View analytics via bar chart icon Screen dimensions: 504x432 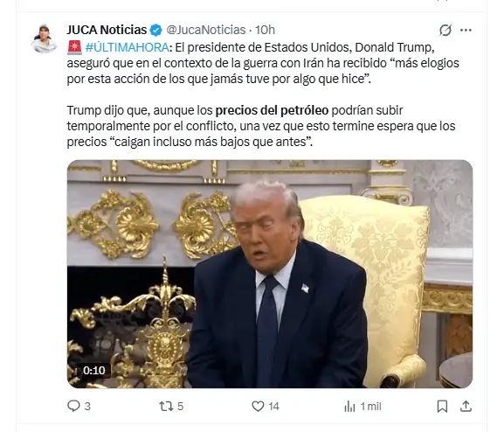[x=349, y=407]
